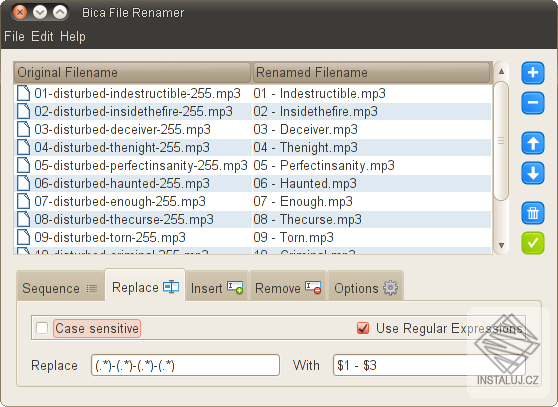
Task: Click renamed name 09 - Torn.mp3
Action: [x=294, y=237]
